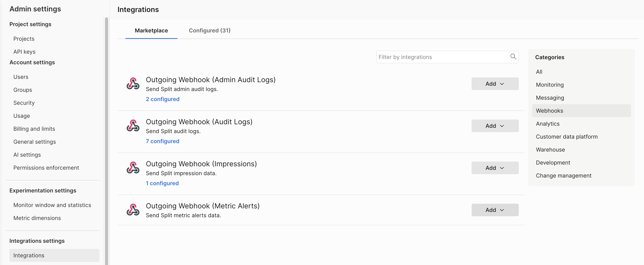The height and width of the screenshot is (265, 644).
Task: Expand Add dropdown for Impressions webhook
Action: [x=495, y=168]
